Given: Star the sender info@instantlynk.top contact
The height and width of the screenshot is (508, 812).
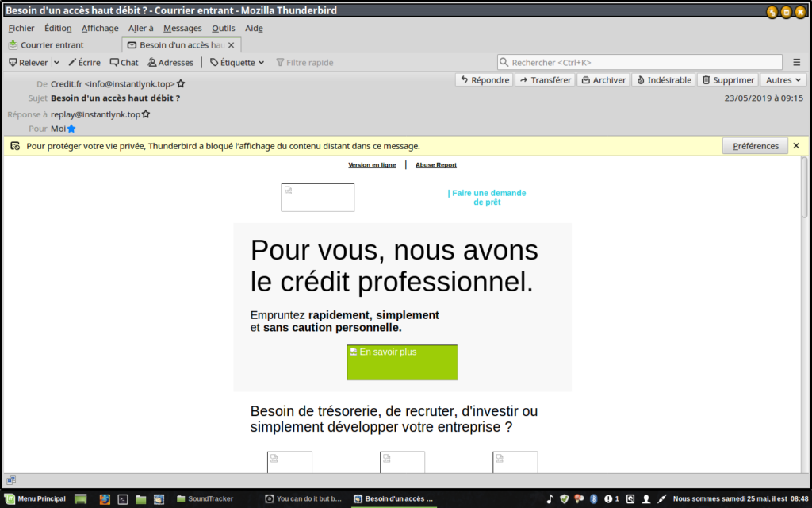Looking at the screenshot, I should (x=181, y=84).
